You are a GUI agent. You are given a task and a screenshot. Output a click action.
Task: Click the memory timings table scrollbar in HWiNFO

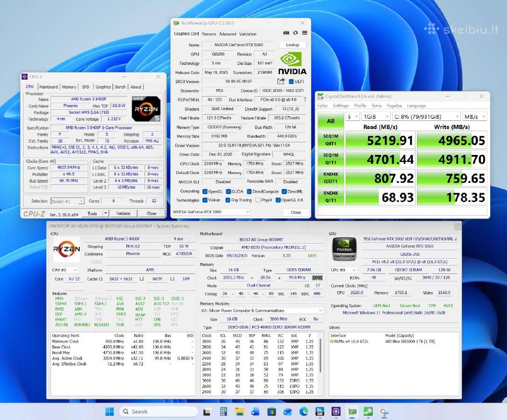pos(321,356)
